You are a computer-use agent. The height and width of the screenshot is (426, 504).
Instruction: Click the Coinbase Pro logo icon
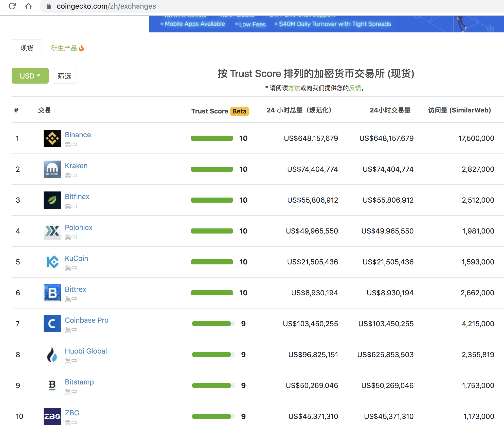coord(52,324)
